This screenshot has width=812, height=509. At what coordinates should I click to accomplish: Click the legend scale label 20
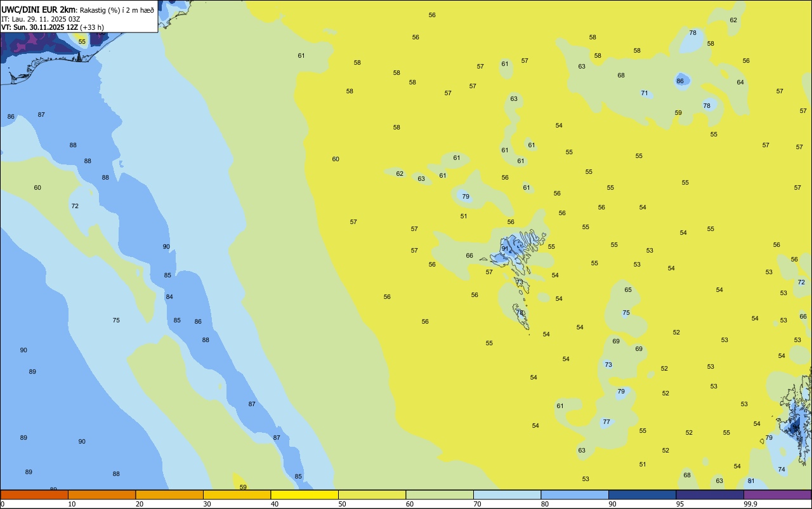click(x=140, y=504)
